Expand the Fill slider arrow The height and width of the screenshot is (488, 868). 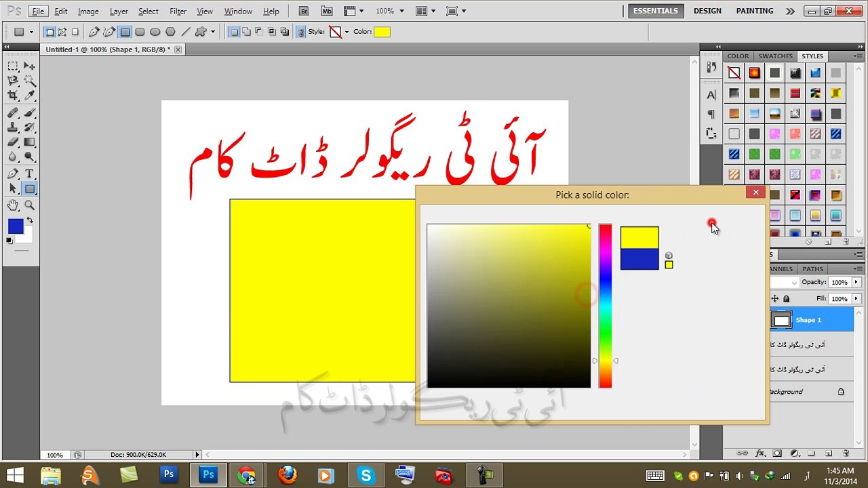point(856,298)
